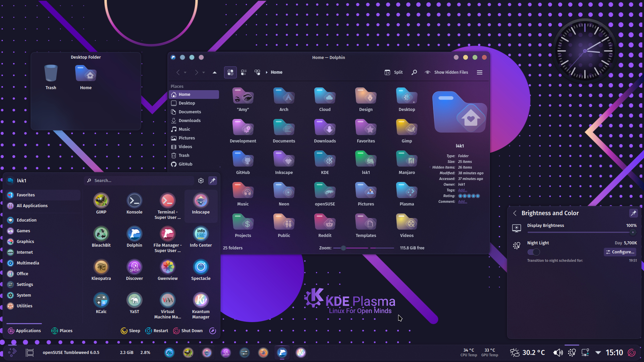644x362 pixels.
Task: Open the Trash icon in Desktop Folder
Action: click(x=51, y=77)
